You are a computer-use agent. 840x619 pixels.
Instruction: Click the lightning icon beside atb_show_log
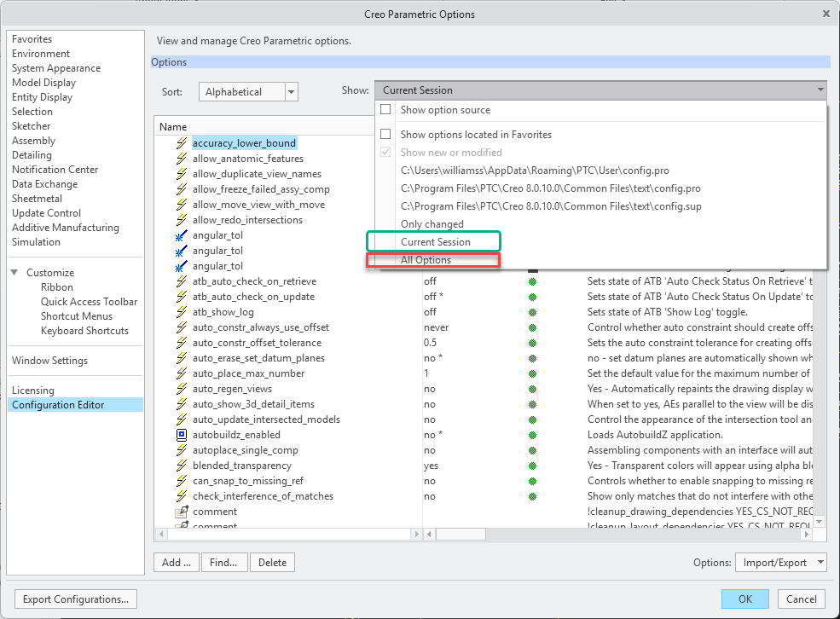[x=182, y=312]
